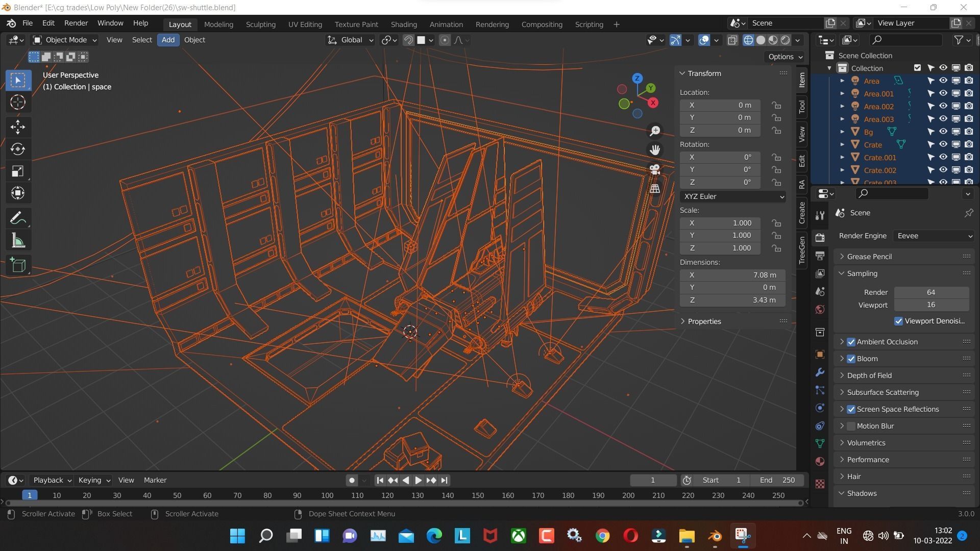Open the XYZ Euler rotation mode dropdown
Screen dimensions: 980x551
[x=732, y=196]
